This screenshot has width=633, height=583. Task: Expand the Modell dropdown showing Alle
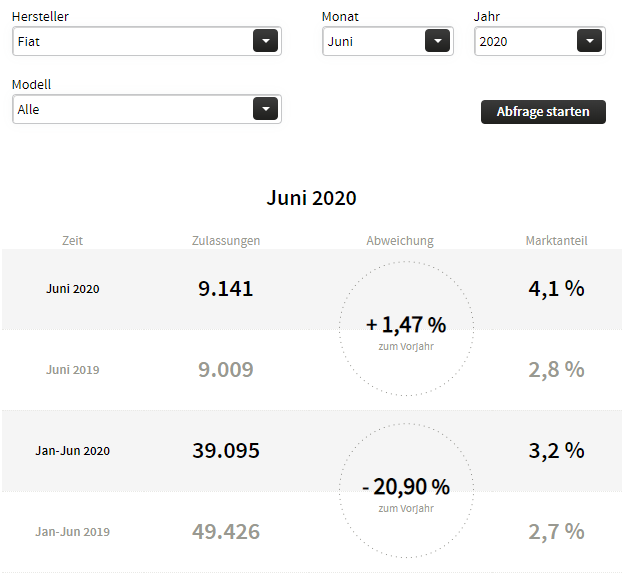pyautogui.click(x=130, y=109)
